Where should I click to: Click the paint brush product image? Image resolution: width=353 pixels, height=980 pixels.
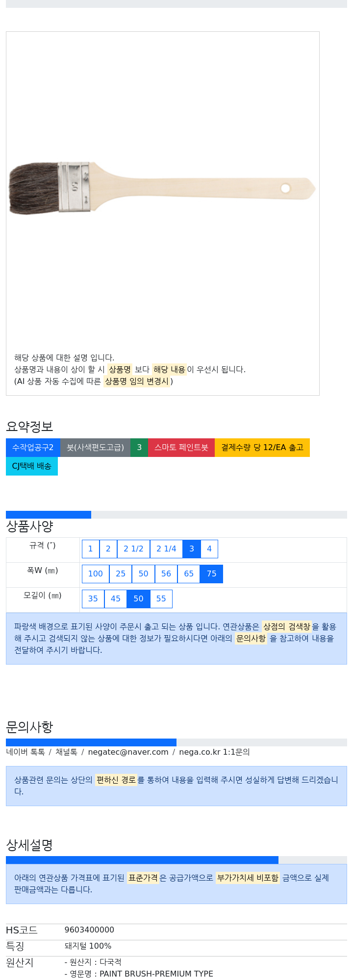click(x=162, y=188)
